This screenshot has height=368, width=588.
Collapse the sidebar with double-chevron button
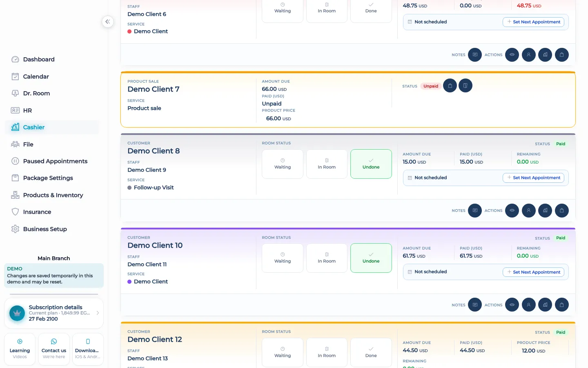[107, 22]
